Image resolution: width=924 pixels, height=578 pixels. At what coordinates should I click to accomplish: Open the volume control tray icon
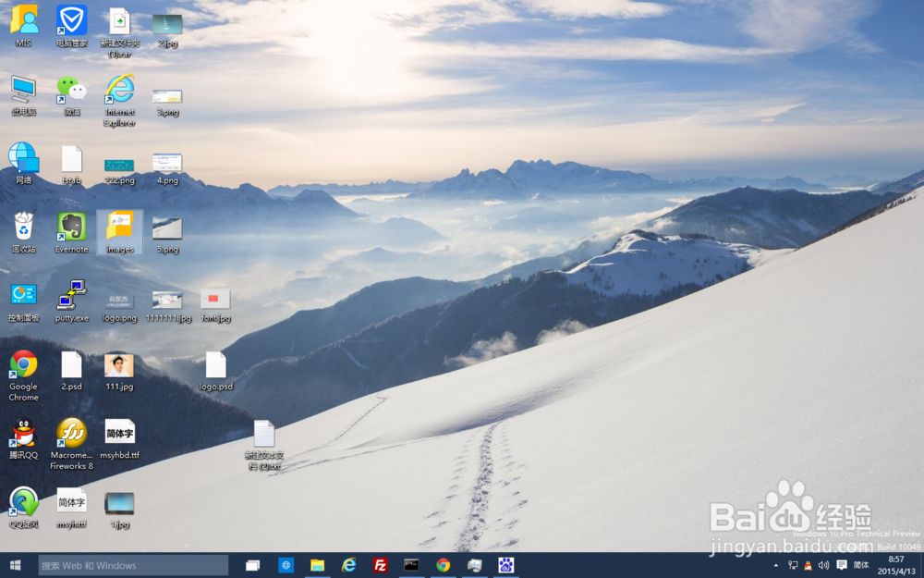(824, 565)
